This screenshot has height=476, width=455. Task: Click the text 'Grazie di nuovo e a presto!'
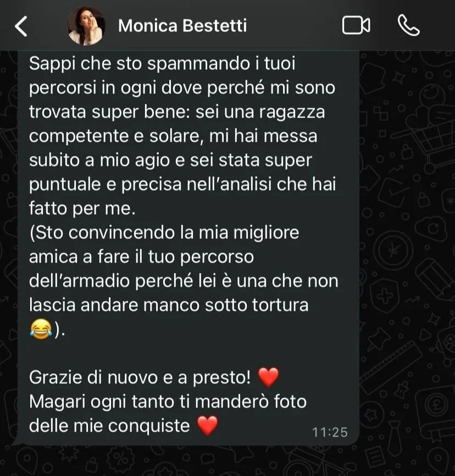pyautogui.click(x=140, y=378)
